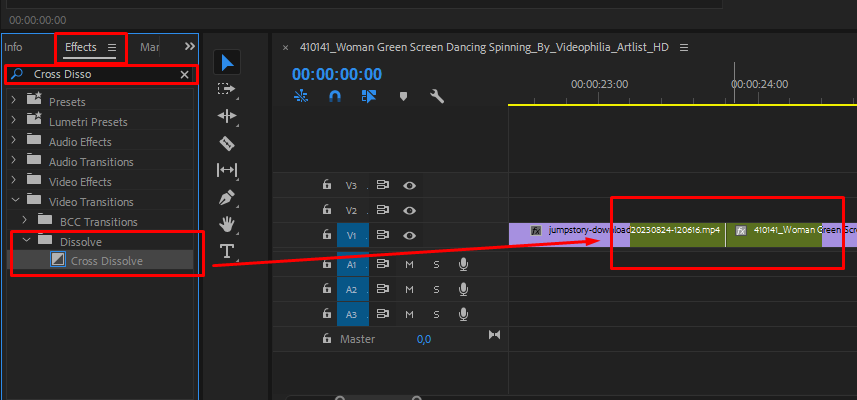Viewport: 857px width, 400px height.
Task: Mute audio track A3
Action: coord(409,315)
